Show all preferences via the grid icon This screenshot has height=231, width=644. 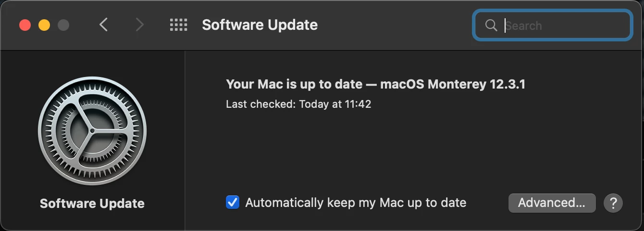click(179, 25)
